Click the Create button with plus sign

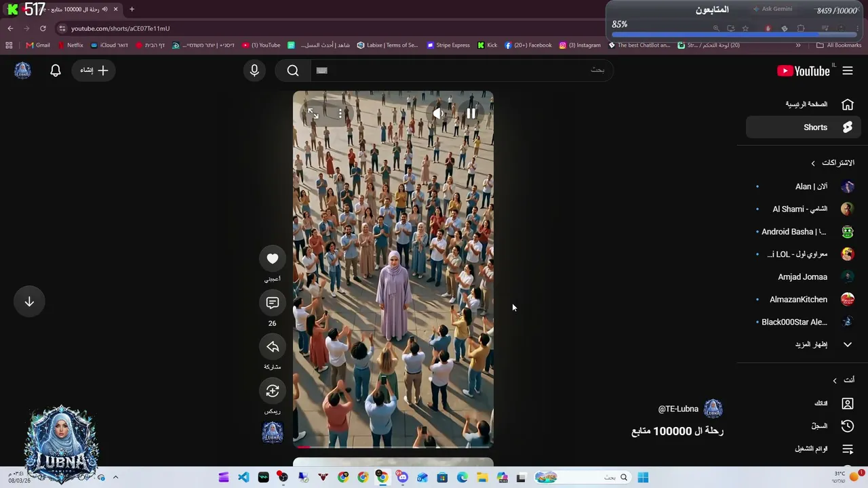click(94, 70)
